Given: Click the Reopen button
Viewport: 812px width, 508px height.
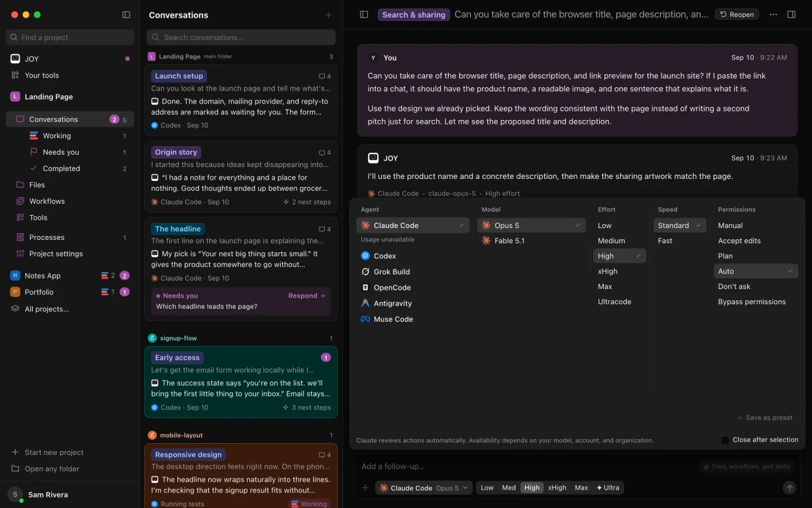Looking at the screenshot, I should 737,14.
